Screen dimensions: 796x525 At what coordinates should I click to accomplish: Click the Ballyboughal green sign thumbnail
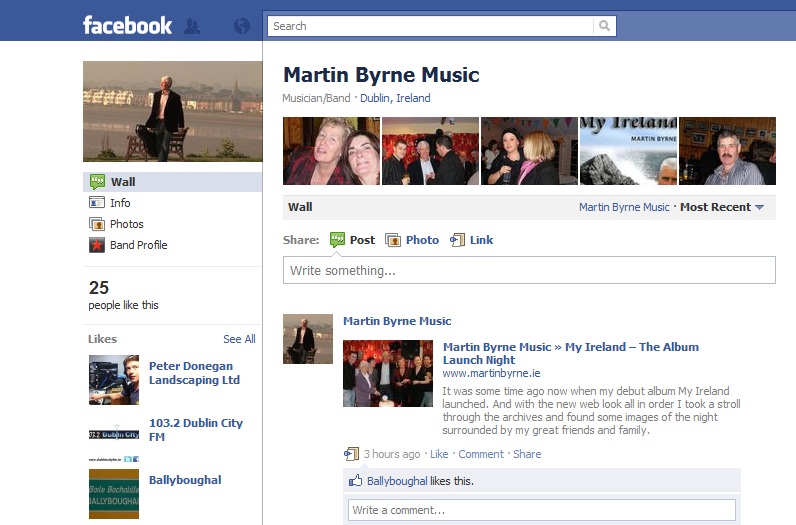pos(114,494)
